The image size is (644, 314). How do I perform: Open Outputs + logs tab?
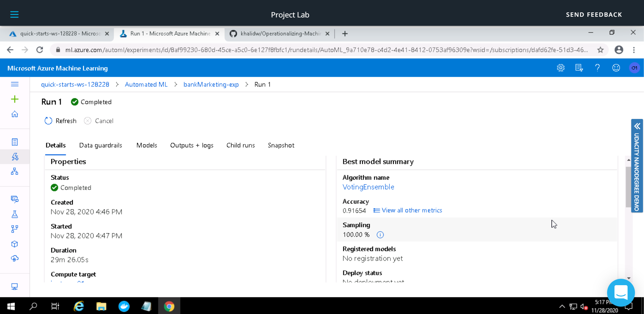[192, 145]
